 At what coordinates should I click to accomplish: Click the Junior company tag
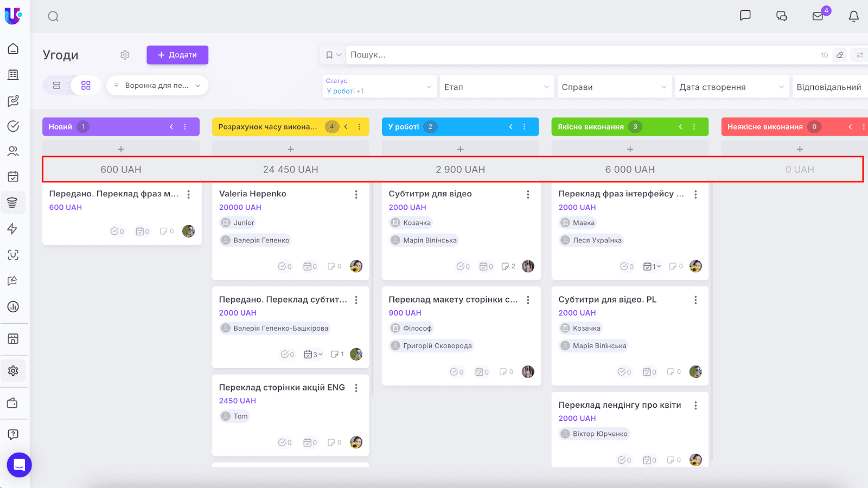[x=238, y=223]
